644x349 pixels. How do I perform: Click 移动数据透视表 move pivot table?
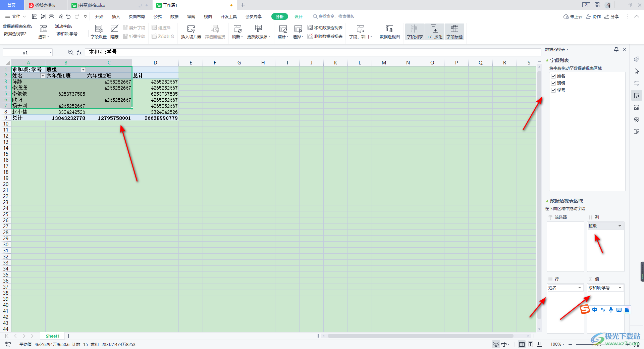[x=325, y=28]
